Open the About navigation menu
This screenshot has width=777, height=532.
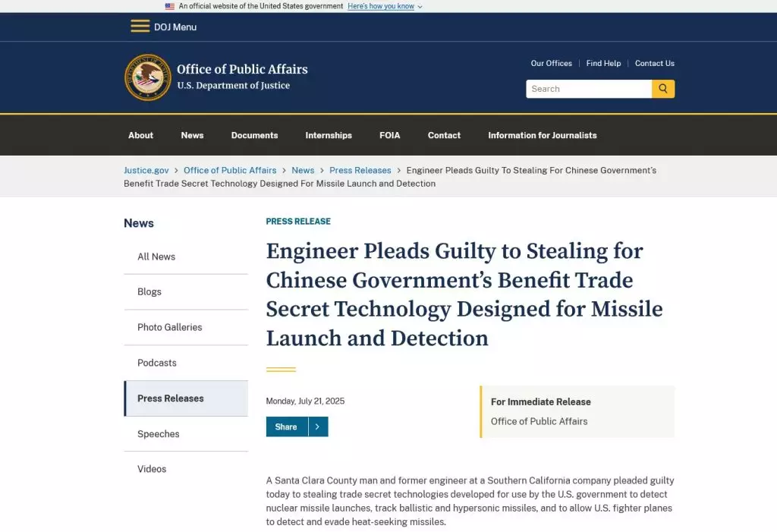pos(140,135)
